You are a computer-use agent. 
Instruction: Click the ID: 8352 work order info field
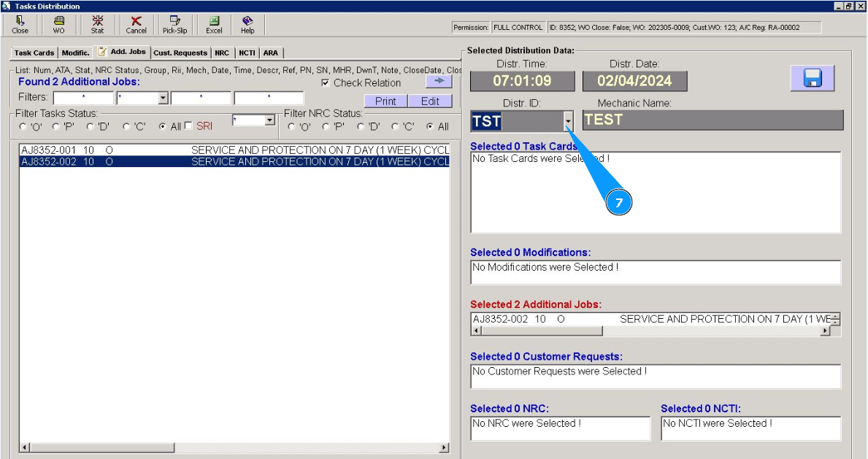[x=685, y=27]
